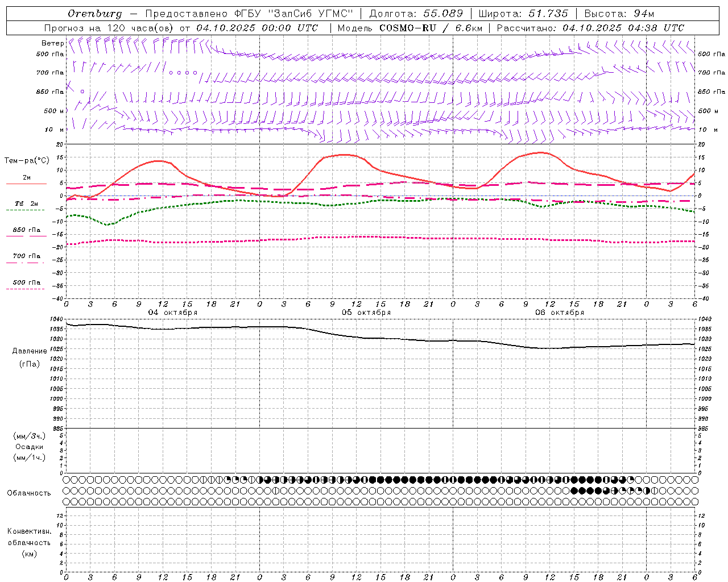728x582 pixels.
Task: Click the "Td 2м" dew point legend label
Action: (27, 203)
